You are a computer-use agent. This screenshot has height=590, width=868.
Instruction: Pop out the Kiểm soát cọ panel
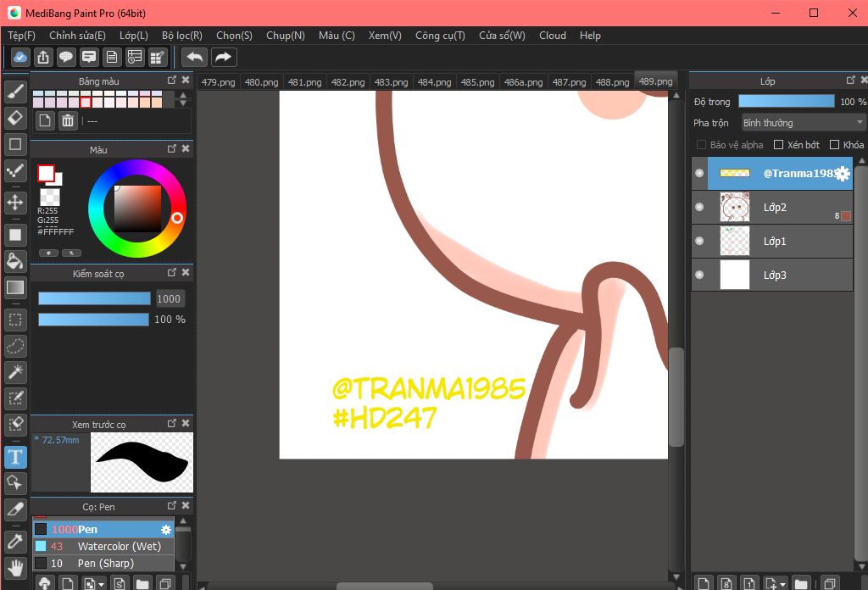171,272
